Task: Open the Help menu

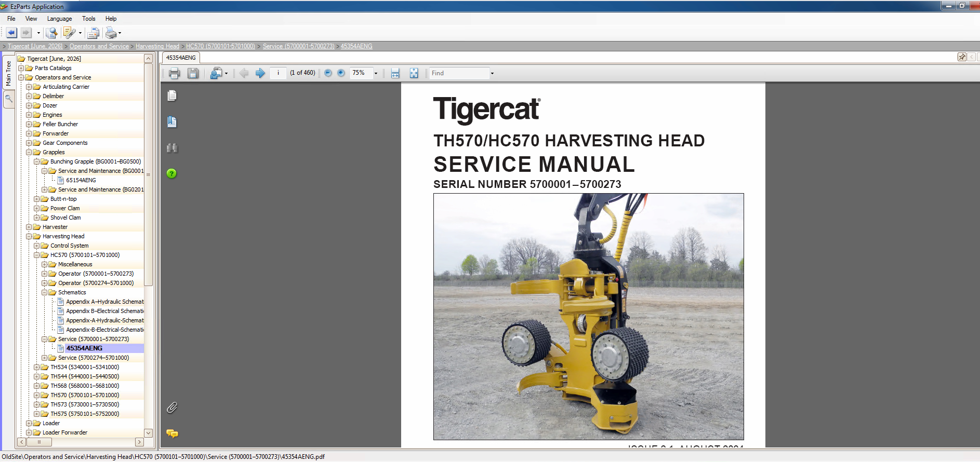Action: coord(111,19)
